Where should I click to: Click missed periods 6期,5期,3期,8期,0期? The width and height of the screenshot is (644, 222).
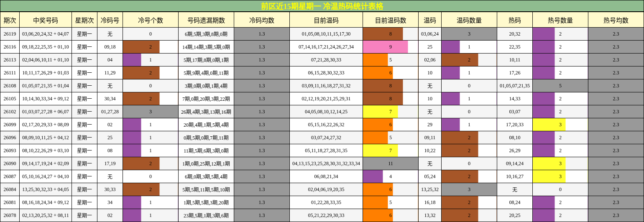(x=206, y=34)
